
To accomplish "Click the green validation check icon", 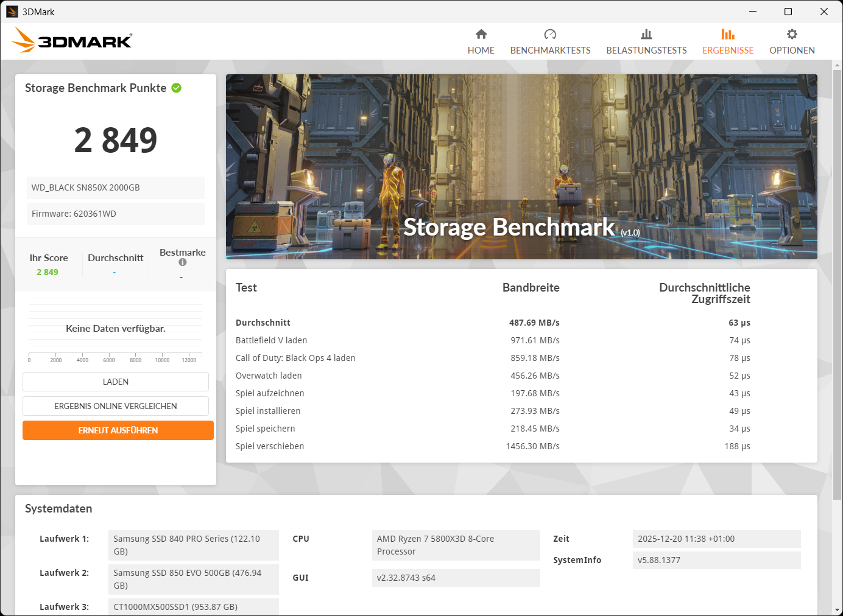I will click(177, 88).
